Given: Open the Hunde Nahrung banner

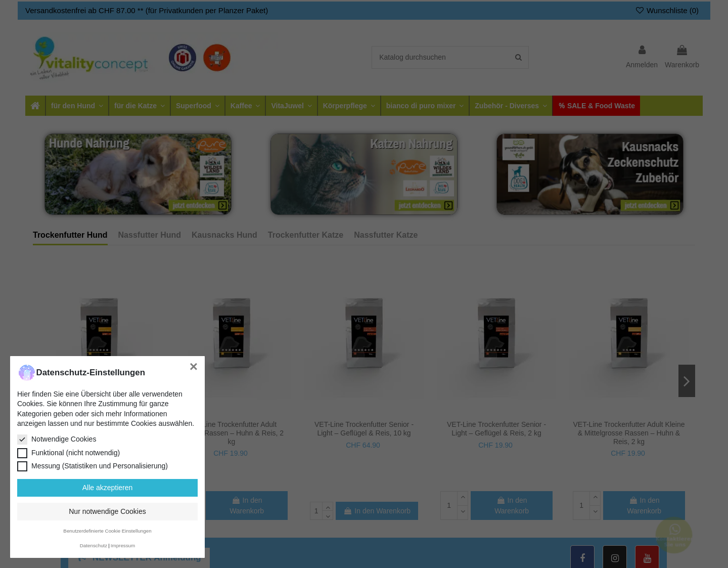Looking at the screenshot, I should point(138,174).
